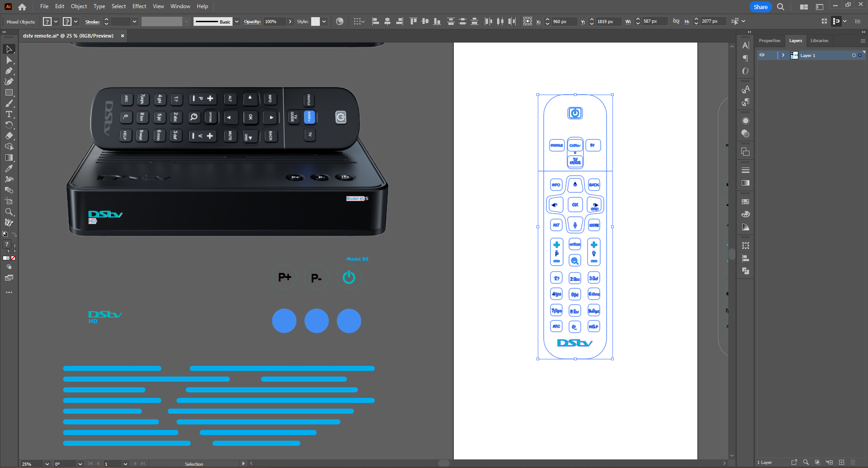Set Default Fill and Stroke
The width and height of the screenshot is (868, 468).
(x=5, y=234)
